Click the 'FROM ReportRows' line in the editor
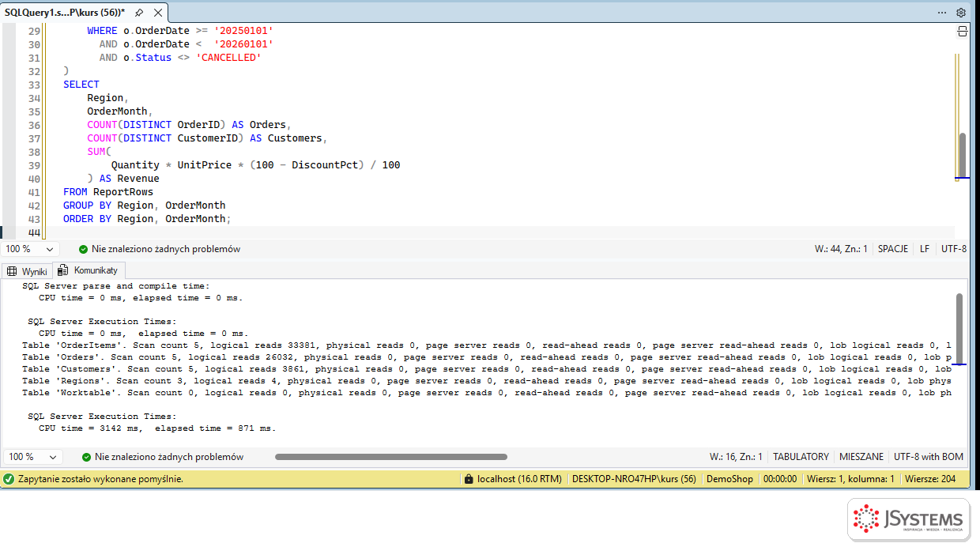980x547 pixels. click(108, 192)
